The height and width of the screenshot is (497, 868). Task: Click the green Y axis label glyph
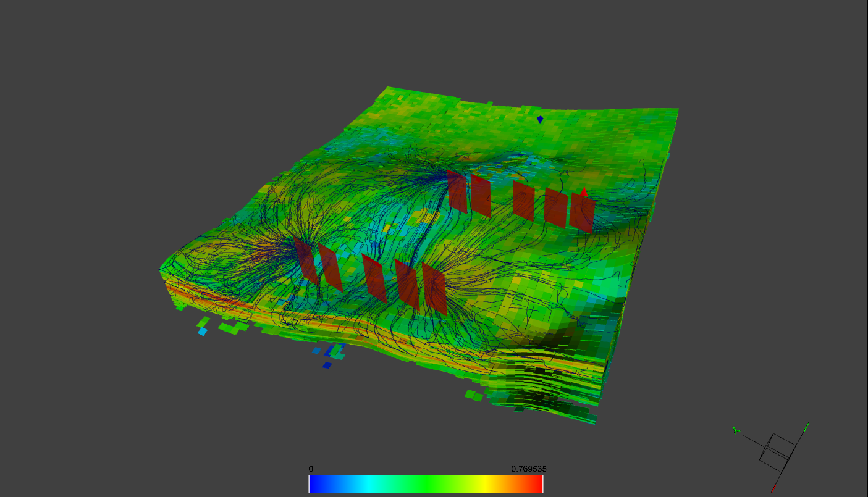point(736,430)
